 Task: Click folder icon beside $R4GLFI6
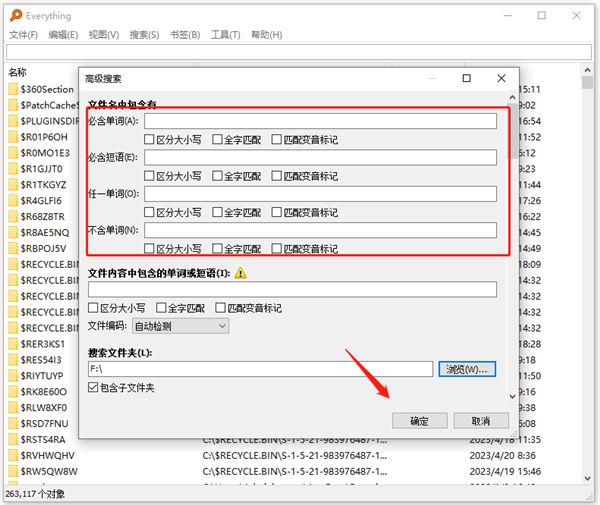click(x=13, y=201)
